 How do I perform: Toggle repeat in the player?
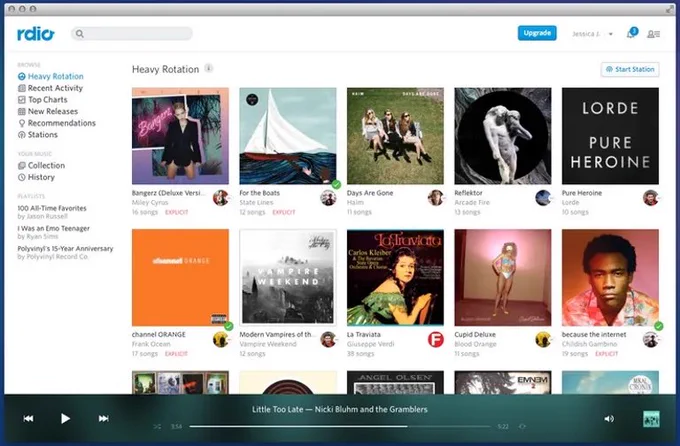(x=523, y=427)
